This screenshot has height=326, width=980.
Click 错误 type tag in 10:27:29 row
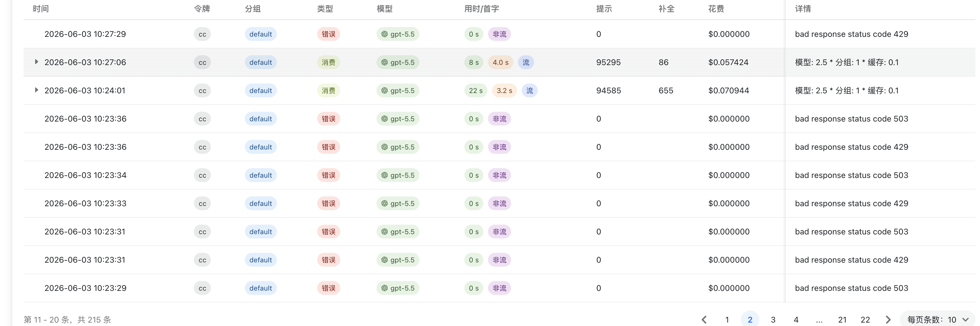(329, 34)
